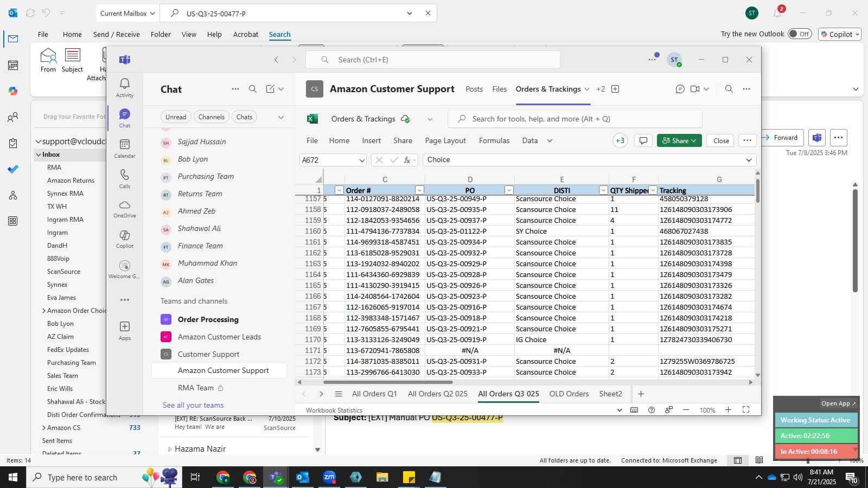Select the Channels chat filter
This screenshot has height=488, width=868.
pos(212,117)
